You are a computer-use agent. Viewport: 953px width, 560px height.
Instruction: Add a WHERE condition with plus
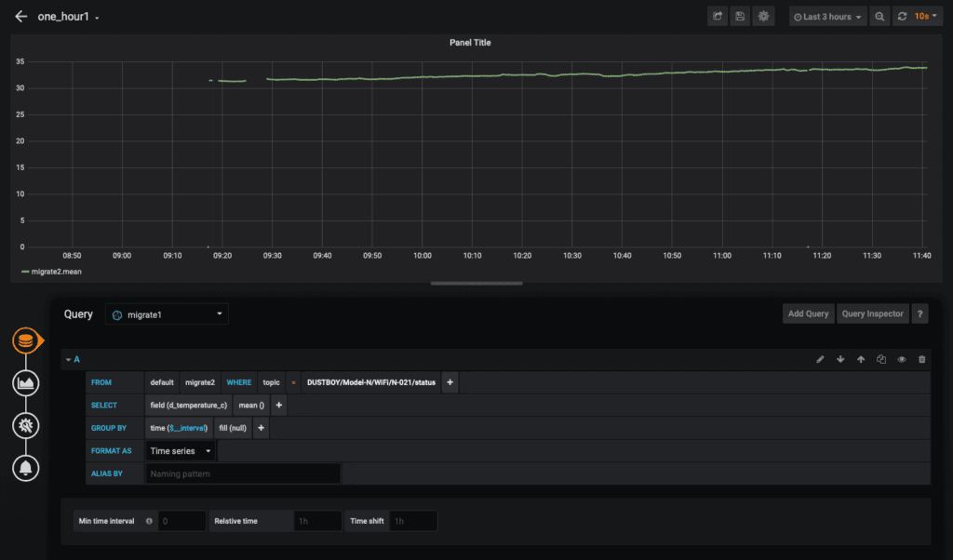point(450,382)
